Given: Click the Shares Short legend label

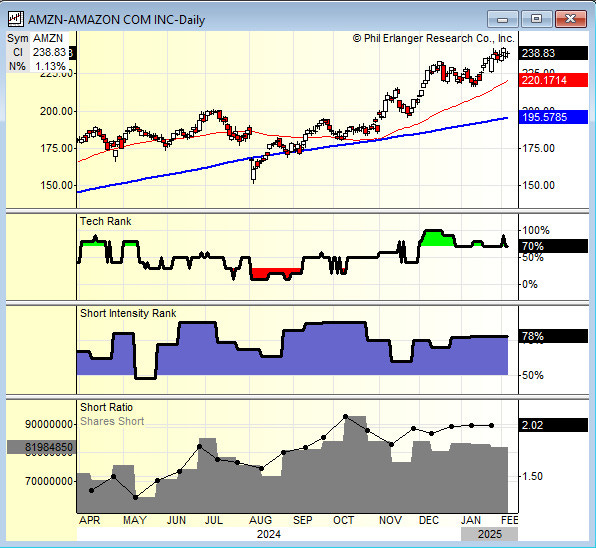Looking at the screenshot, I should pyautogui.click(x=112, y=421).
